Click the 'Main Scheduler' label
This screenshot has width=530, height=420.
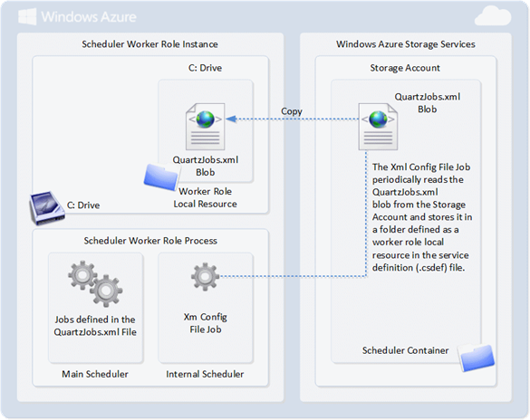(x=95, y=374)
